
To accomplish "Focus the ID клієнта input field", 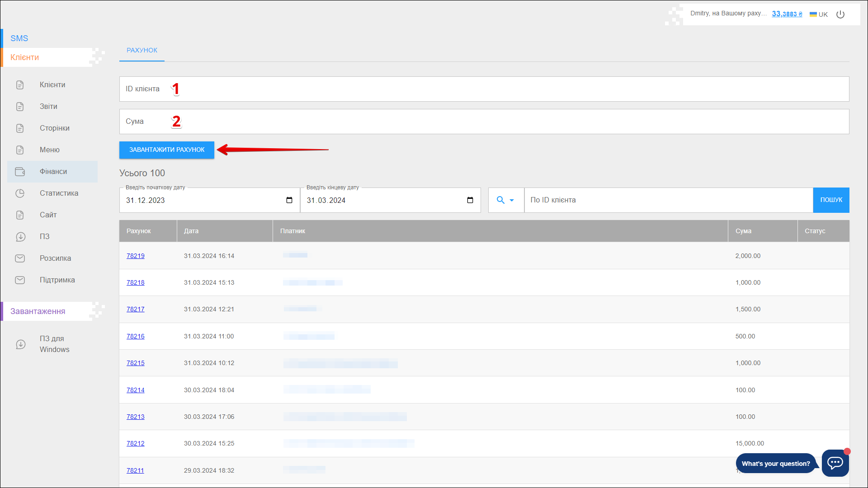I will point(484,89).
